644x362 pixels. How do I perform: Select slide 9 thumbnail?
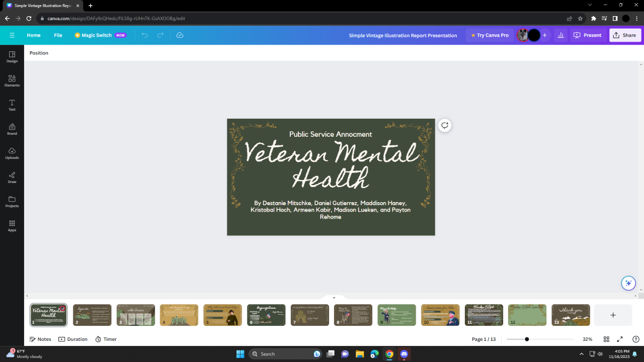396,315
